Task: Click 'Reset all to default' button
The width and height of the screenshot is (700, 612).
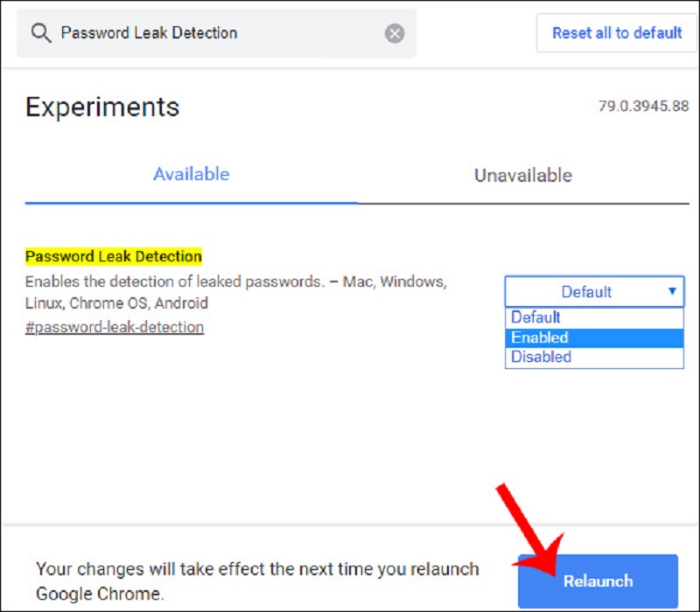Action: (x=617, y=33)
